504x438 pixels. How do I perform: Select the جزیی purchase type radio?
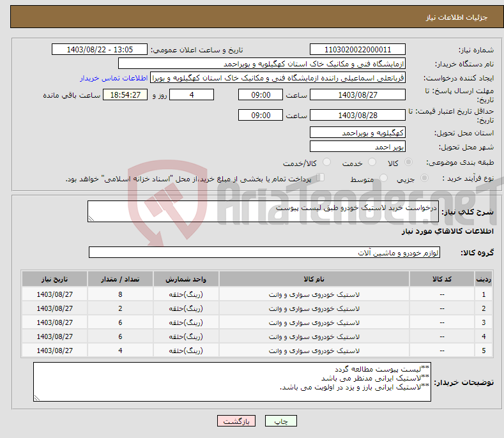424,178
